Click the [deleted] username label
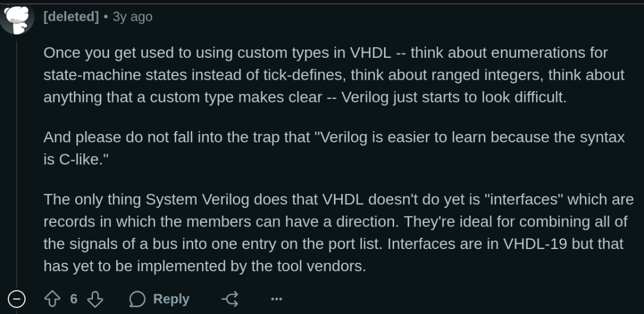644x314 pixels. click(71, 17)
